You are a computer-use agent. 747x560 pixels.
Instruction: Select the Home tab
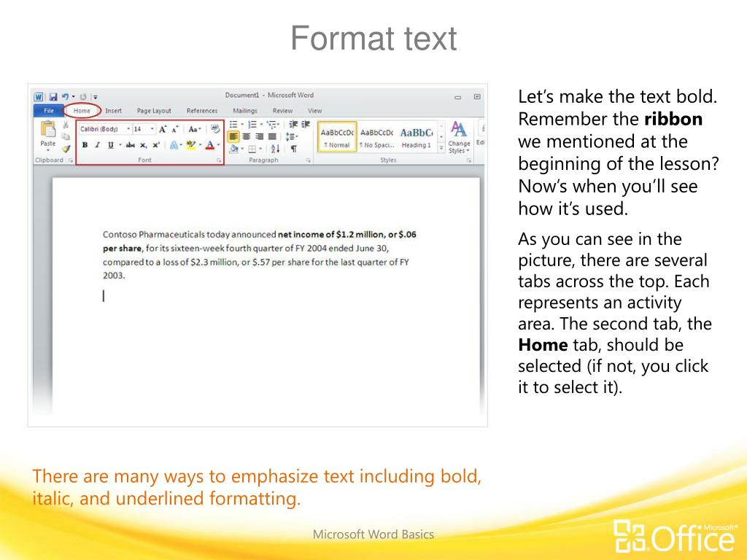coord(82,111)
